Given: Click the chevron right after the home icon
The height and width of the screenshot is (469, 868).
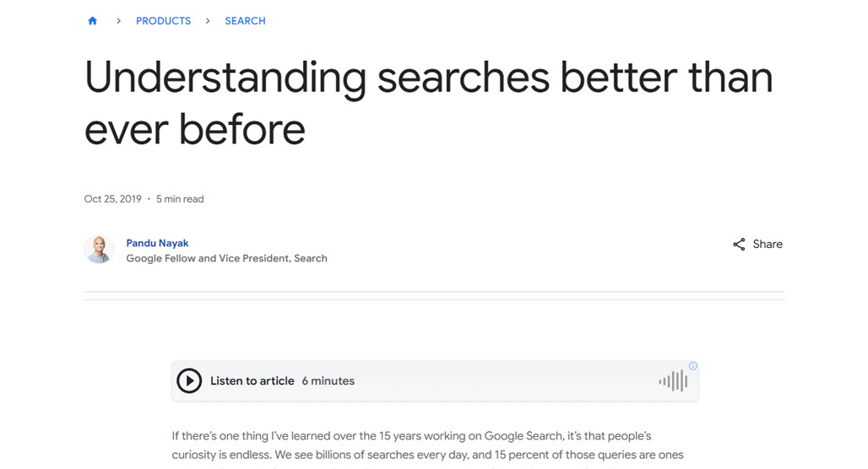Looking at the screenshot, I should pos(118,21).
